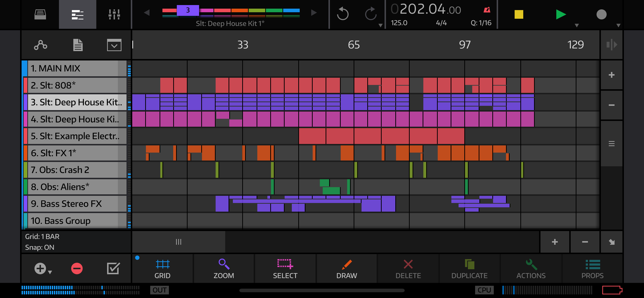Open the ACTIONS menu

click(531, 268)
